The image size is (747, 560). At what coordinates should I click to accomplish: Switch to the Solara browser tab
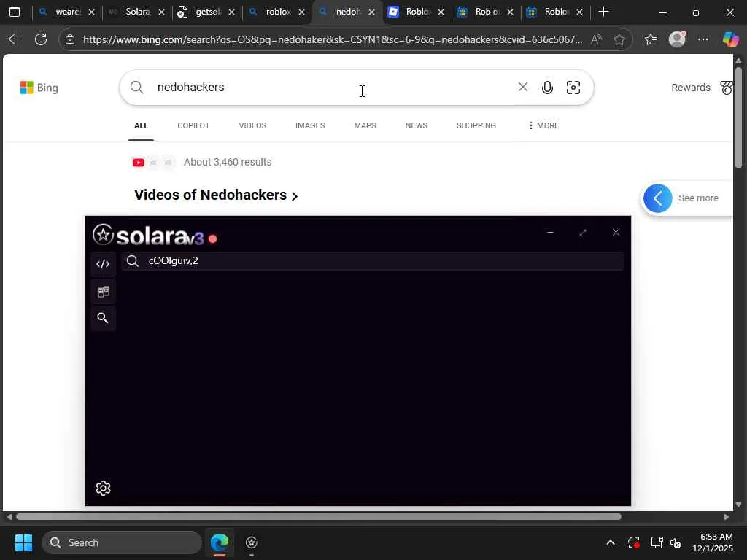pos(137,12)
